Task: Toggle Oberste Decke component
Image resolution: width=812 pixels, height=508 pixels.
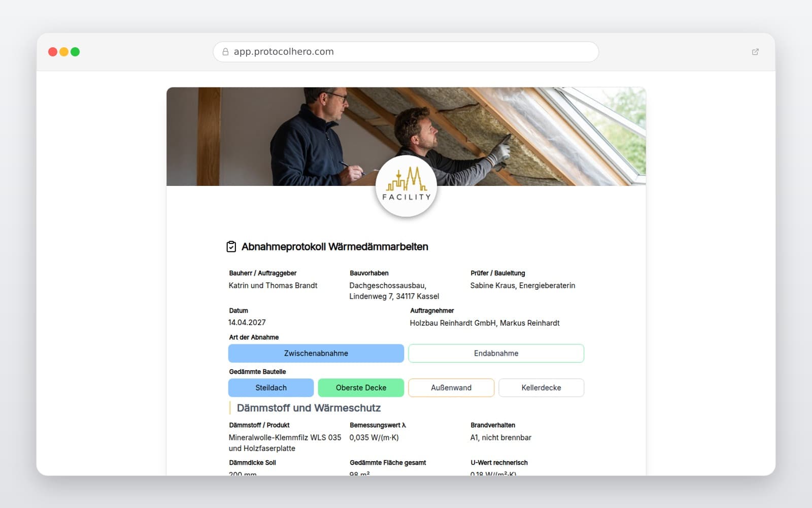Action: 361,388
